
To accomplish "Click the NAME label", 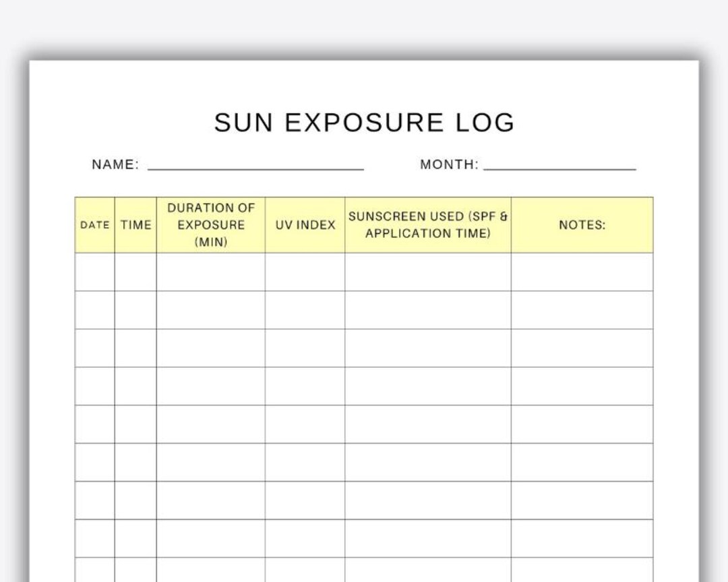I will pyautogui.click(x=116, y=163).
